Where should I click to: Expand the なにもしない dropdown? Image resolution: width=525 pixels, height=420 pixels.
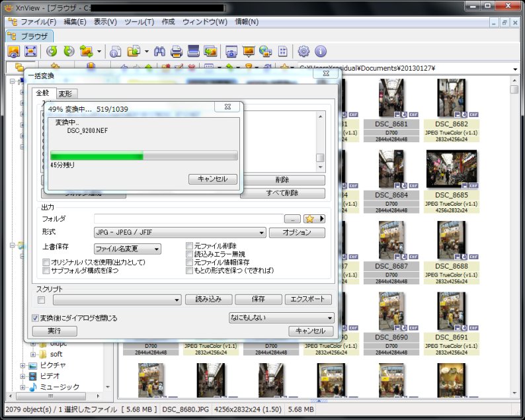(281, 317)
